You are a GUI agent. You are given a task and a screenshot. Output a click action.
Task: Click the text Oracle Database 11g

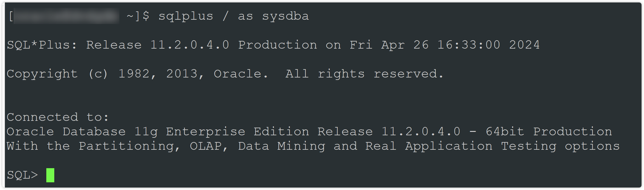[x=82, y=132]
